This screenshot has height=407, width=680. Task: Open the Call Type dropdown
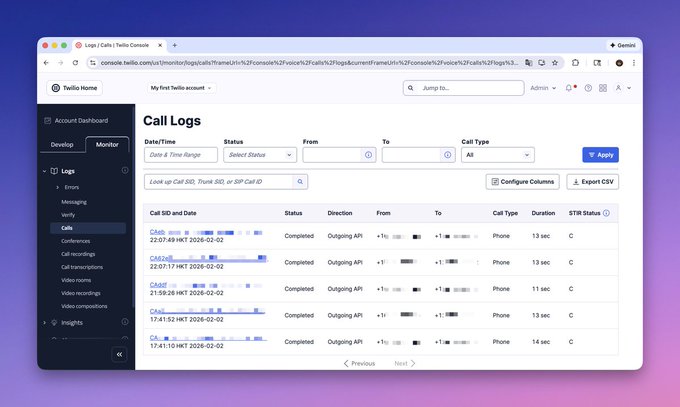click(x=498, y=155)
